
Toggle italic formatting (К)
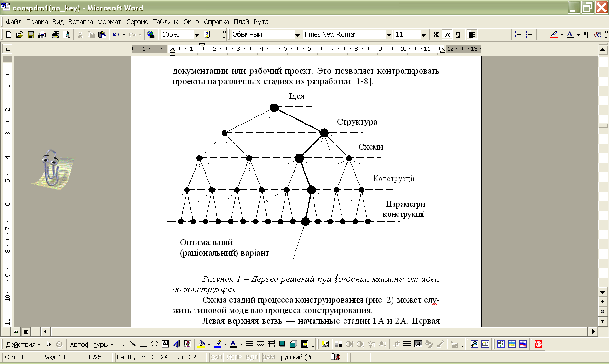point(447,35)
